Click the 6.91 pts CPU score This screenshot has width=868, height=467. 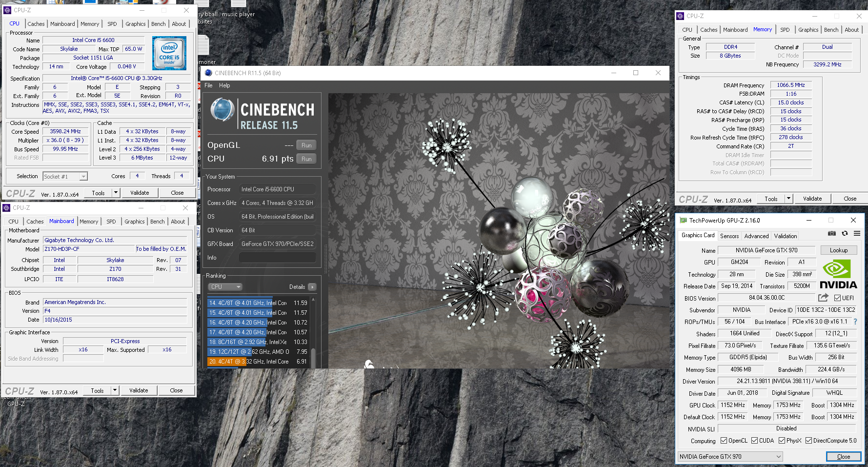[x=278, y=159]
